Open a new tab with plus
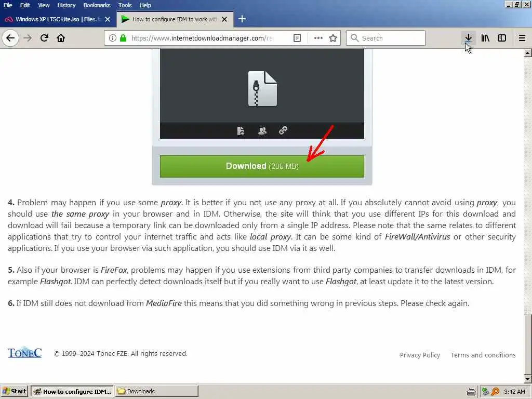This screenshot has height=399, width=532. click(x=242, y=19)
